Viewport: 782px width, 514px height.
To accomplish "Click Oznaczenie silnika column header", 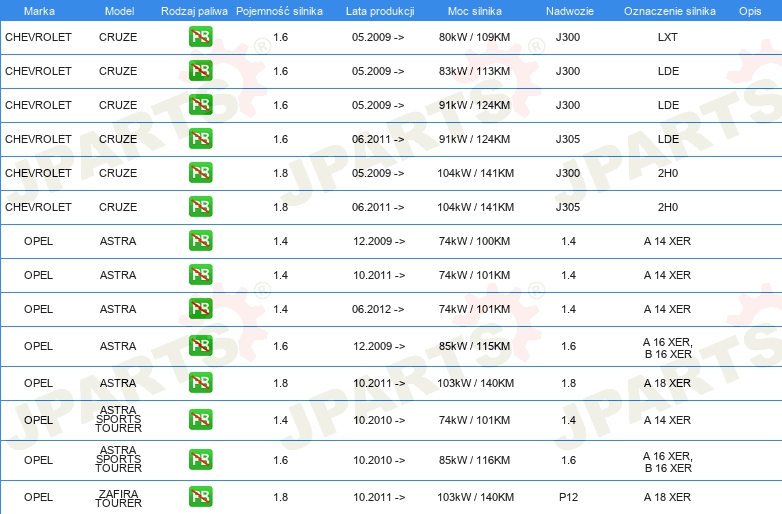I will tap(670, 11).
